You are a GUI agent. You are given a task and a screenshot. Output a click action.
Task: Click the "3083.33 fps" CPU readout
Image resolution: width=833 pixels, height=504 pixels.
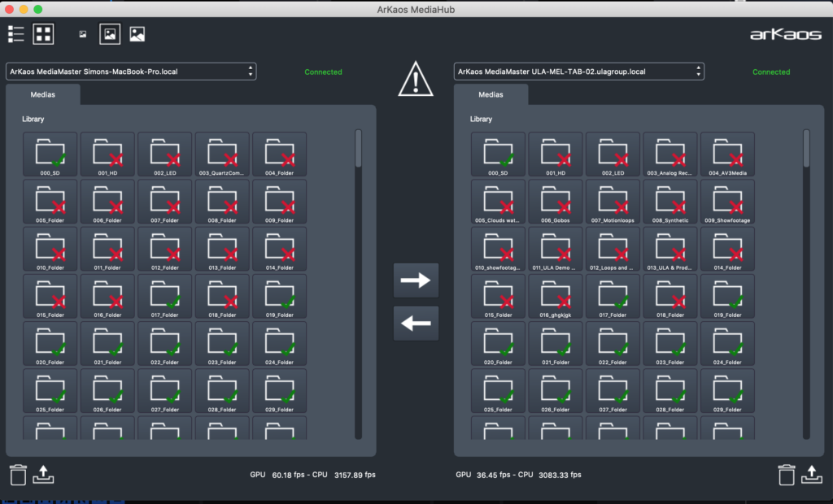pyautogui.click(x=560, y=475)
